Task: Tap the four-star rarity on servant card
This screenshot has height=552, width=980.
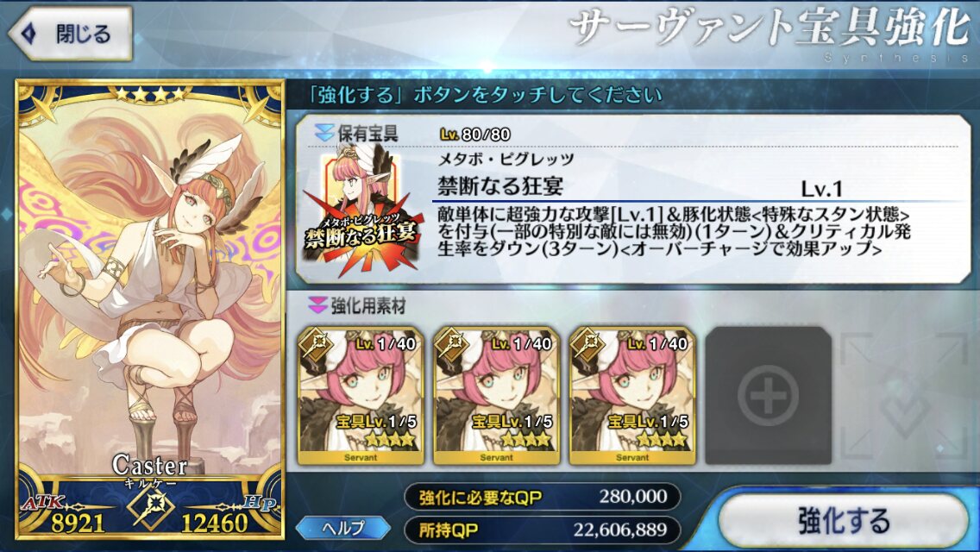Action: click(x=148, y=94)
